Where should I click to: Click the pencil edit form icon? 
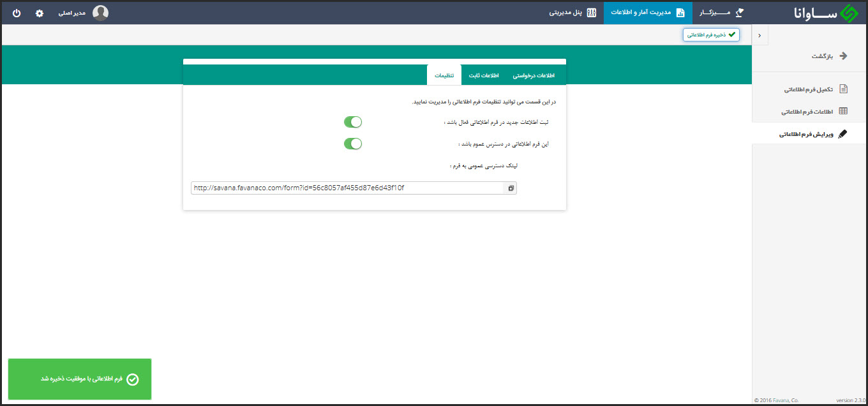pyautogui.click(x=843, y=134)
